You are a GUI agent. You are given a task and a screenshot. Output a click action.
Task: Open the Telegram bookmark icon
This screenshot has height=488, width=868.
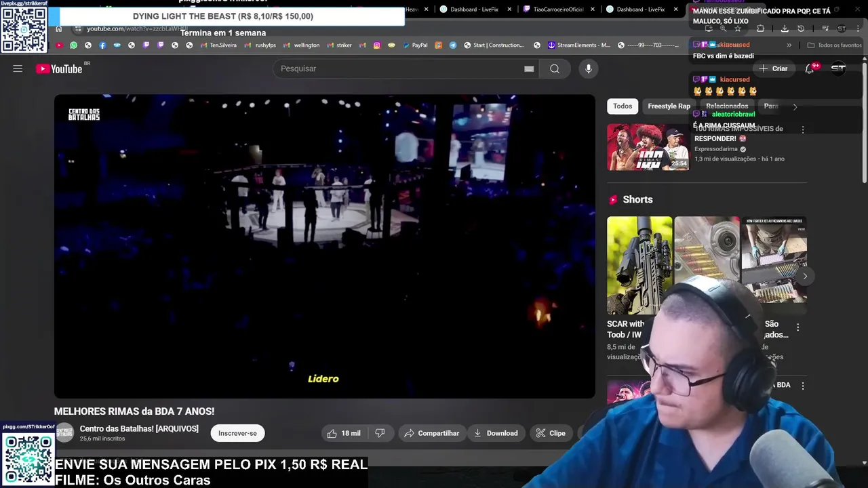click(453, 45)
